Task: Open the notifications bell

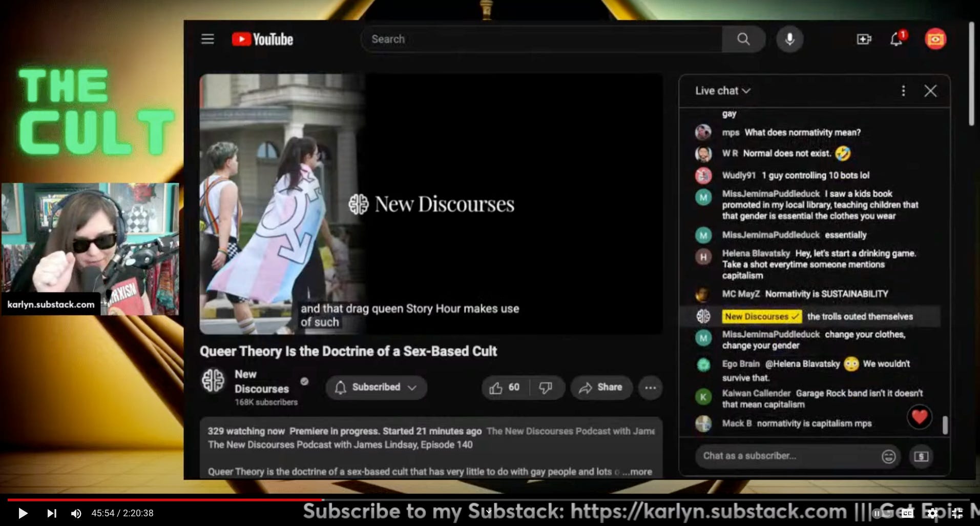Action: [896, 39]
